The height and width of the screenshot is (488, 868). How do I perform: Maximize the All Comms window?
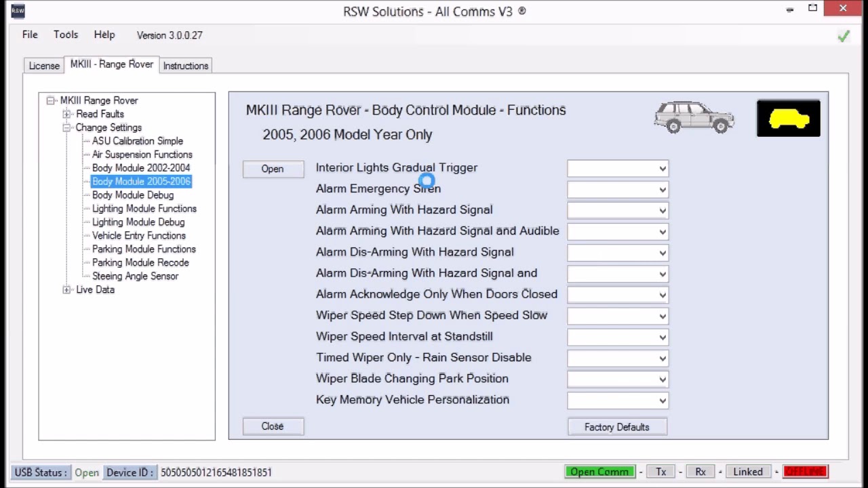click(813, 9)
